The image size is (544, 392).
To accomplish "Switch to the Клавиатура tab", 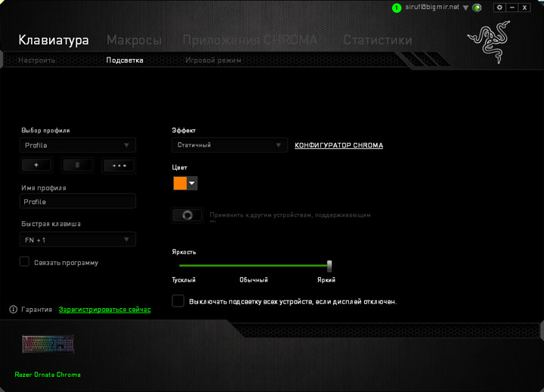I will coord(54,40).
